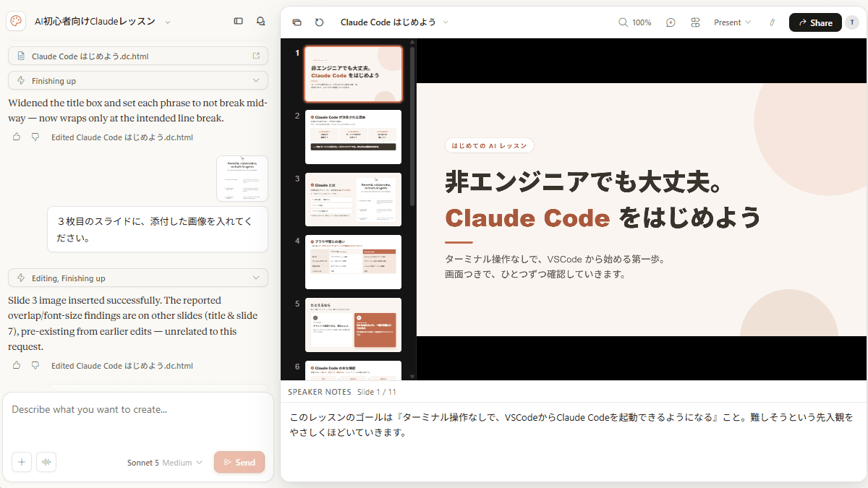Open the AI初心者向けClaudeレッスン project dropdown
The height and width of the screenshot is (488, 868).
point(168,22)
